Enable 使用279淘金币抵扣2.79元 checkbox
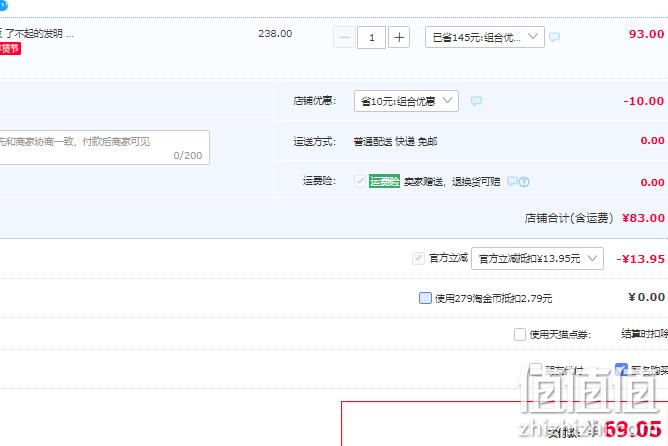The width and height of the screenshot is (668, 446). tap(425, 298)
